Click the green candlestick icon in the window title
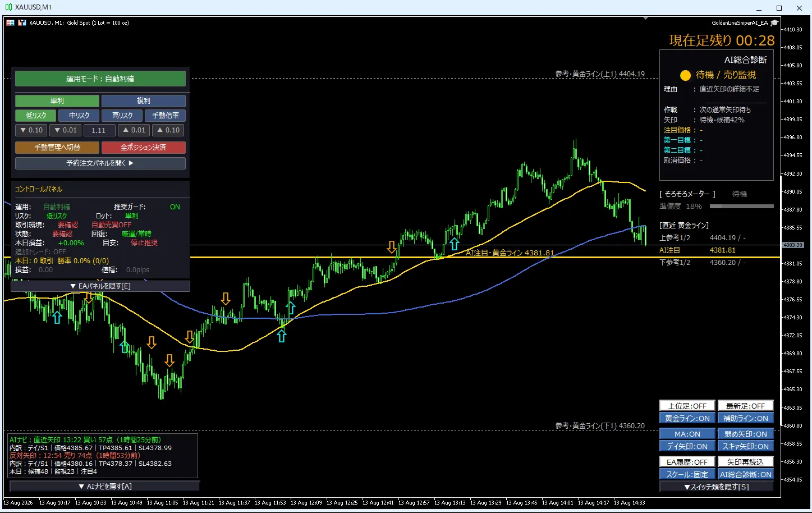Viewport: 812px width, 513px height. coord(8,7)
